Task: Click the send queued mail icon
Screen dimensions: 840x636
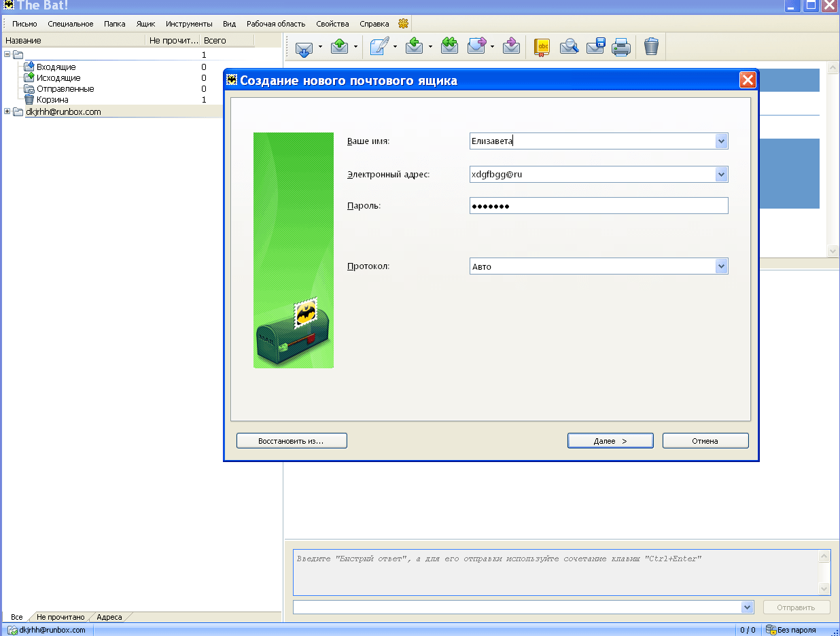Action: [340, 47]
